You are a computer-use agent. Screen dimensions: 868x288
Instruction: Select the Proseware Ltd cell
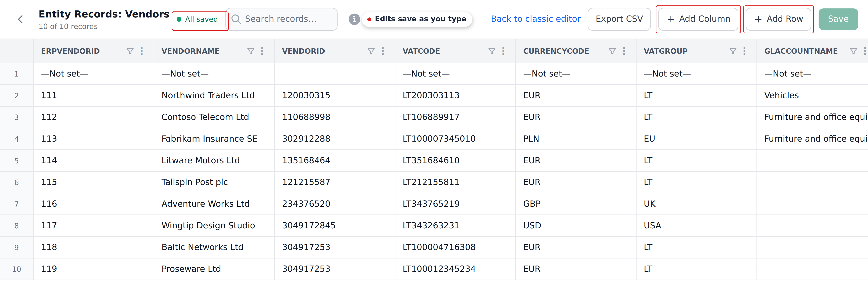[x=214, y=269]
